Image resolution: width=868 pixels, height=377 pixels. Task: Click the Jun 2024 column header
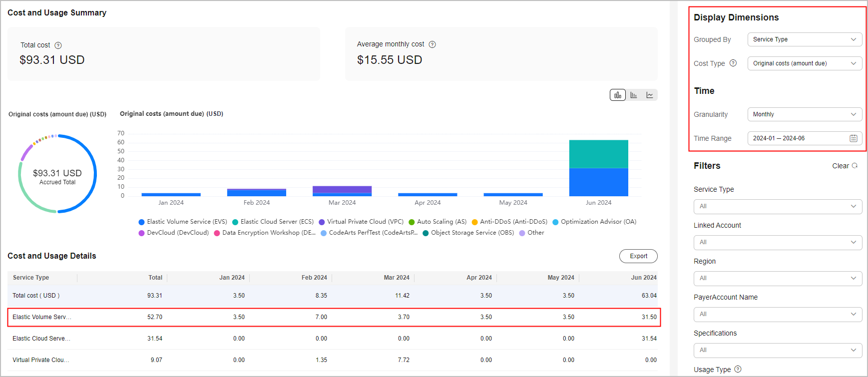click(x=644, y=278)
